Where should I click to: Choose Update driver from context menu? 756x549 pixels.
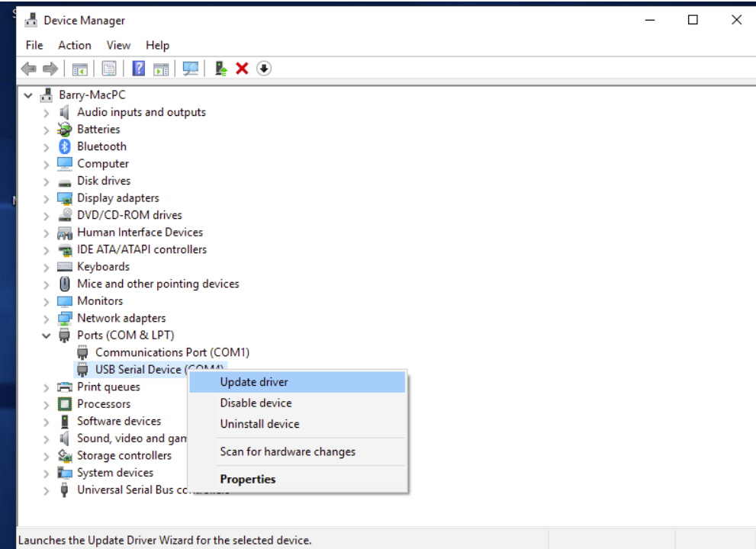click(x=254, y=382)
